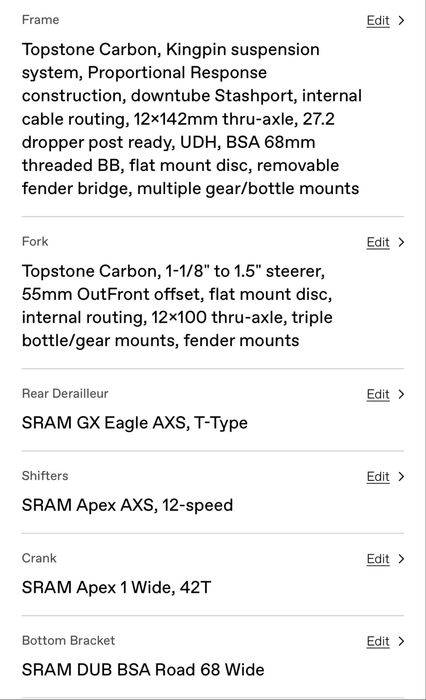Select the Topstone Carbon frame description text
426x700 pixels.
[x=192, y=119]
